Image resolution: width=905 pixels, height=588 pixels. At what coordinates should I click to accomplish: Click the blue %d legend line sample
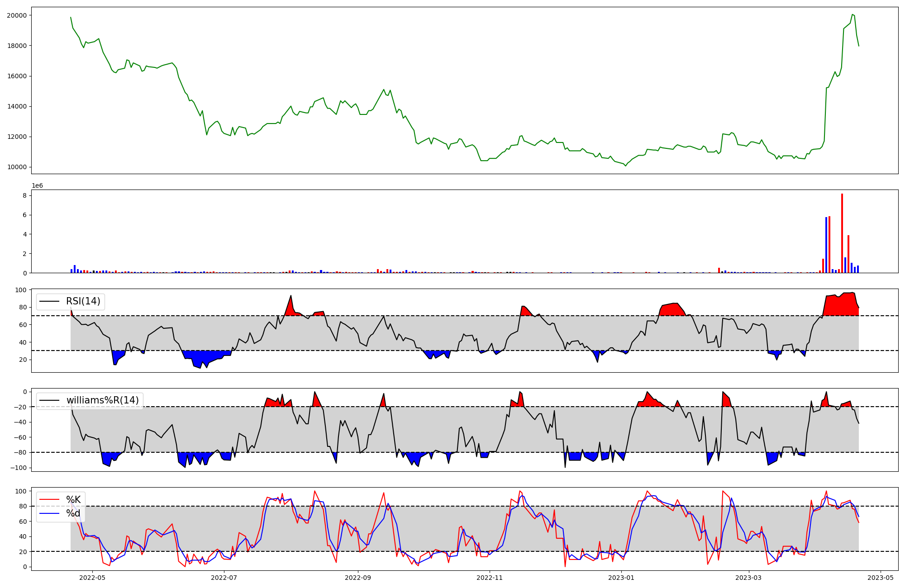tap(49, 513)
